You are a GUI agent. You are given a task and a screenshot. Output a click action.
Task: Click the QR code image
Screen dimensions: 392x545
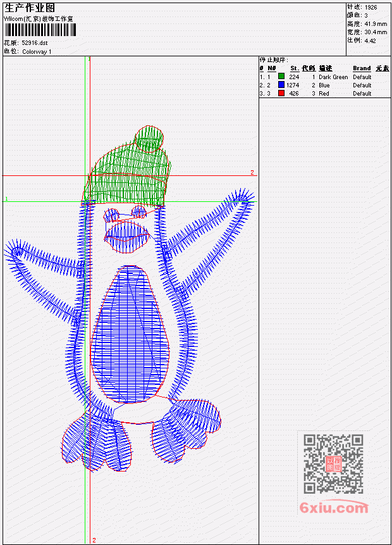click(333, 464)
